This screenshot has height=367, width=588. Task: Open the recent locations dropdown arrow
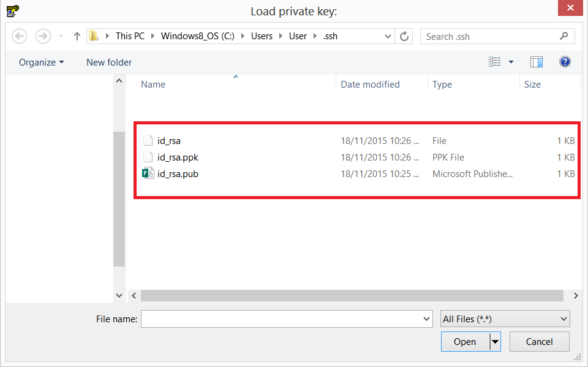(x=61, y=36)
